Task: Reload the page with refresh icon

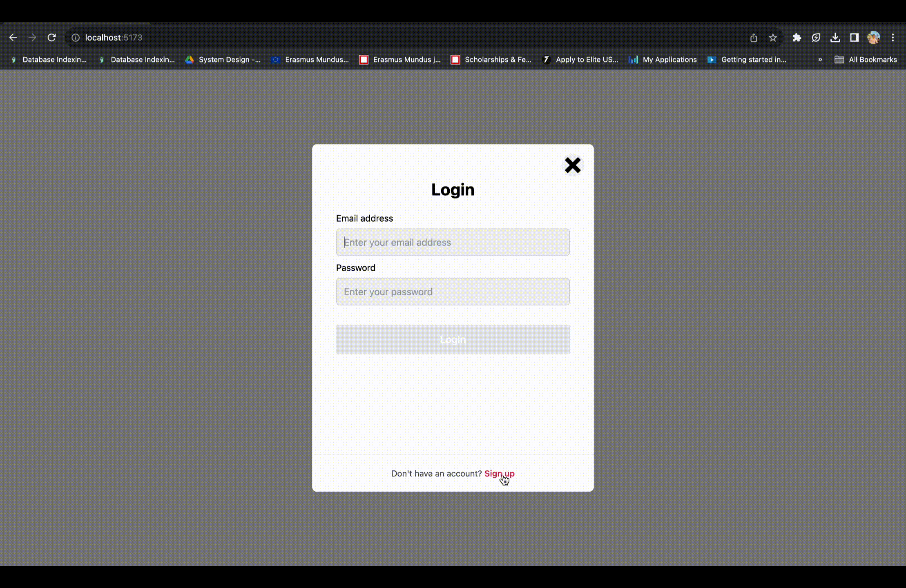Action: (51, 38)
